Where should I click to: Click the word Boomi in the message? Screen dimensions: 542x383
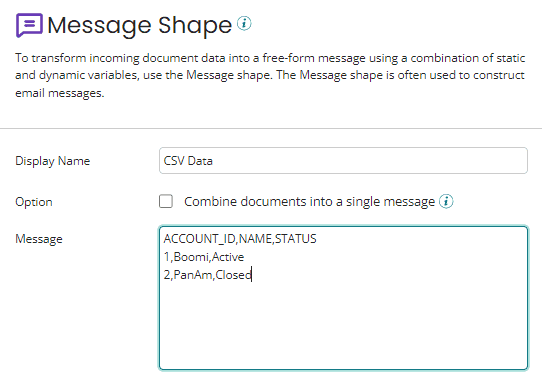pos(191,257)
